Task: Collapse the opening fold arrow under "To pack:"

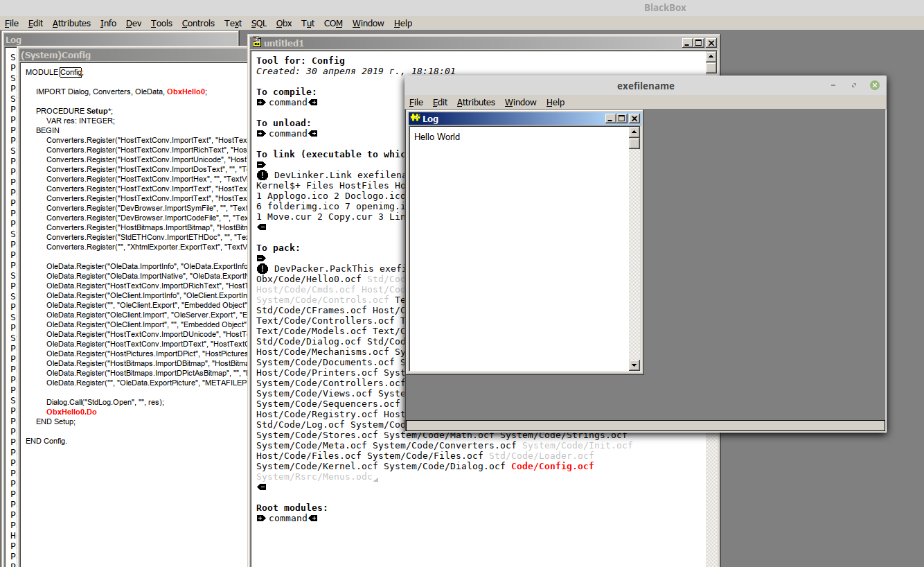Action: tap(261, 259)
